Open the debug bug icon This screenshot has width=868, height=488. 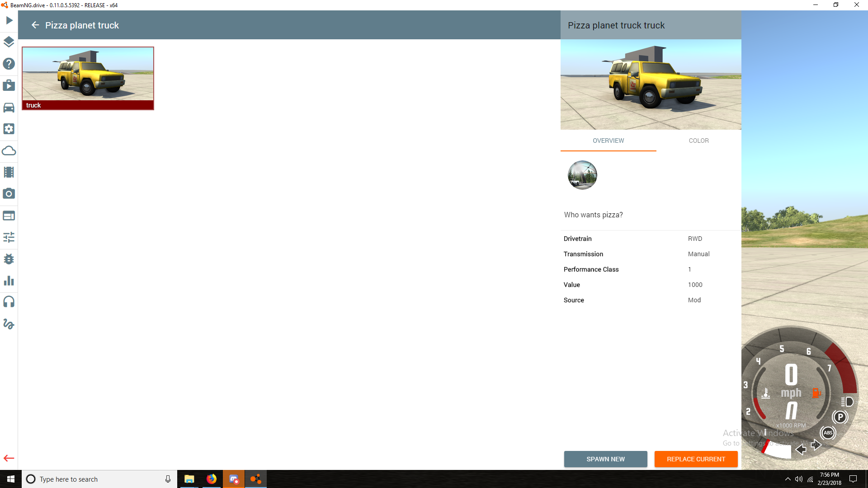9,259
